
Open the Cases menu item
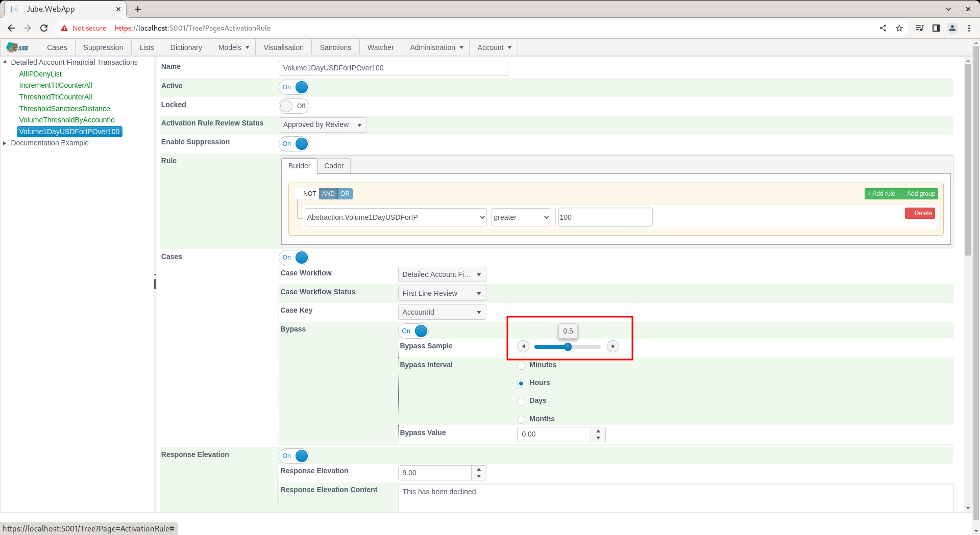pyautogui.click(x=57, y=47)
